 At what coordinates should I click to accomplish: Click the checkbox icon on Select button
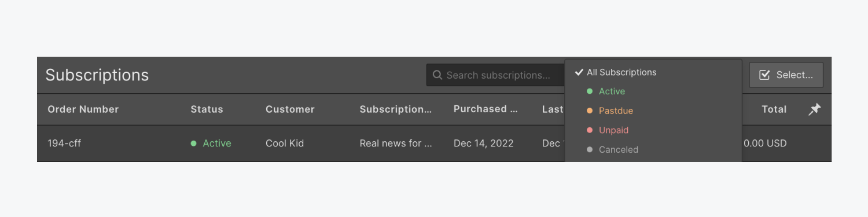coord(764,75)
